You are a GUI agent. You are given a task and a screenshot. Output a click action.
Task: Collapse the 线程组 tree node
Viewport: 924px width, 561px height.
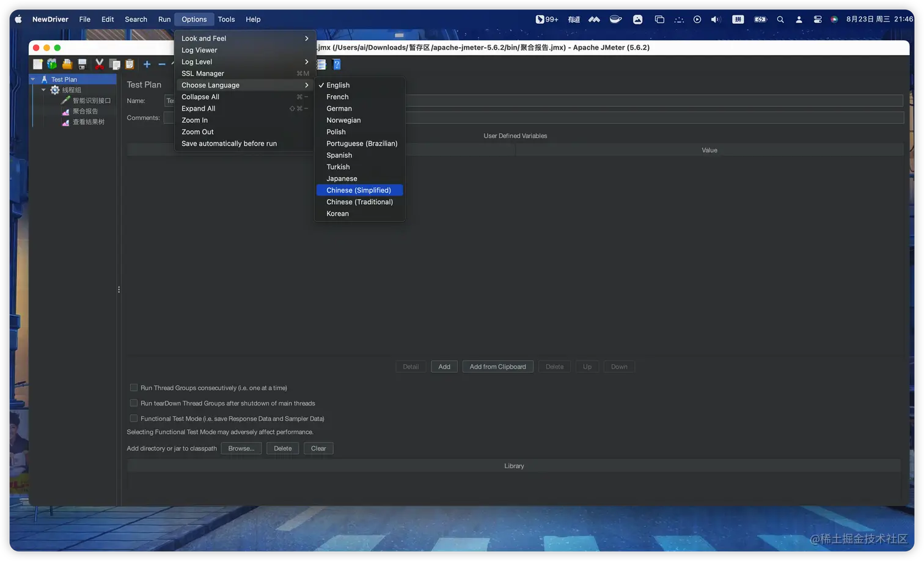[43, 90]
